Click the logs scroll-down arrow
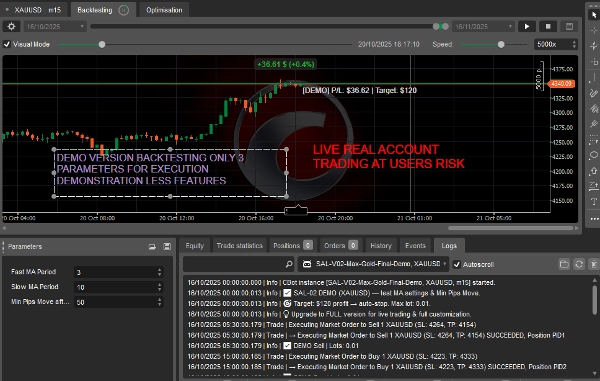The image size is (600, 381). click(595, 373)
